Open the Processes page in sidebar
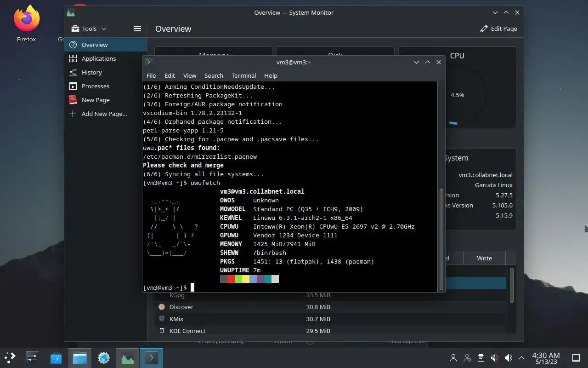 106,86
